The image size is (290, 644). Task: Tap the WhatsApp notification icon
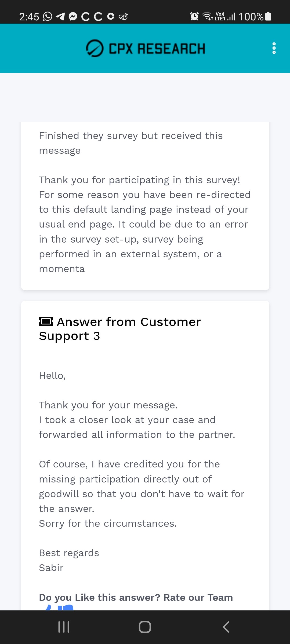tap(48, 17)
